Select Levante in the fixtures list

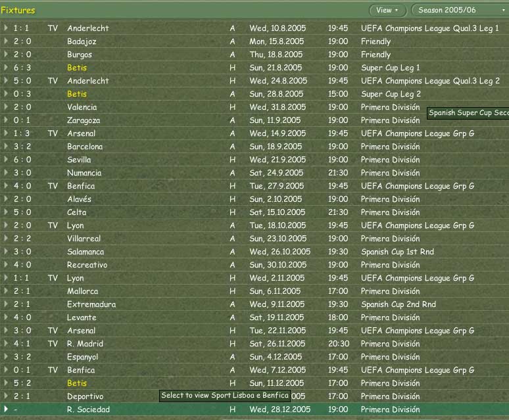(82, 317)
